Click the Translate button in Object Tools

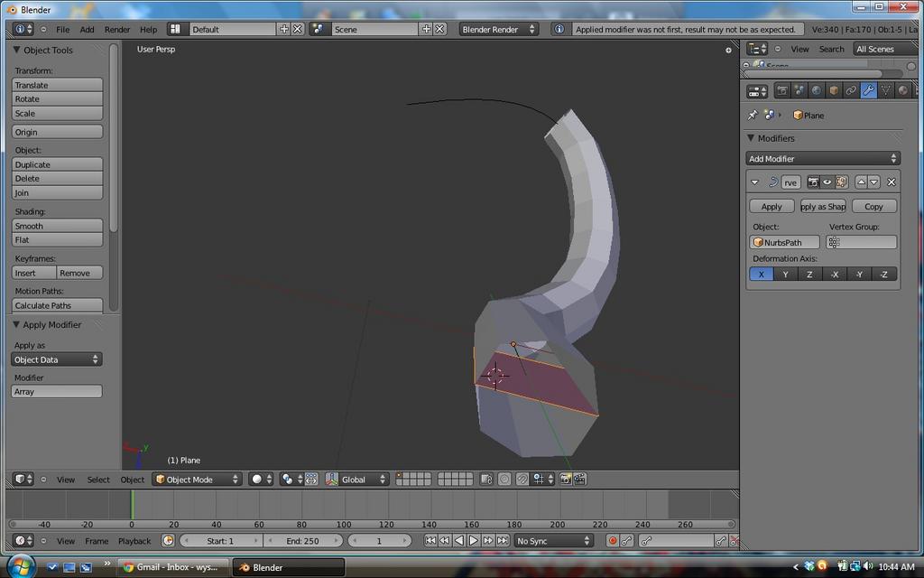[x=57, y=85]
